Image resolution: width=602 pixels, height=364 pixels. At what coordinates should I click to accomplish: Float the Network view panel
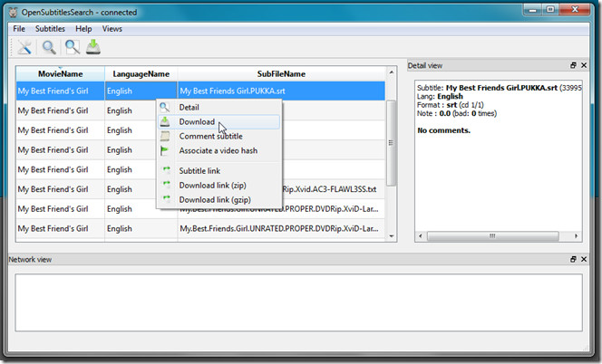[573, 260]
